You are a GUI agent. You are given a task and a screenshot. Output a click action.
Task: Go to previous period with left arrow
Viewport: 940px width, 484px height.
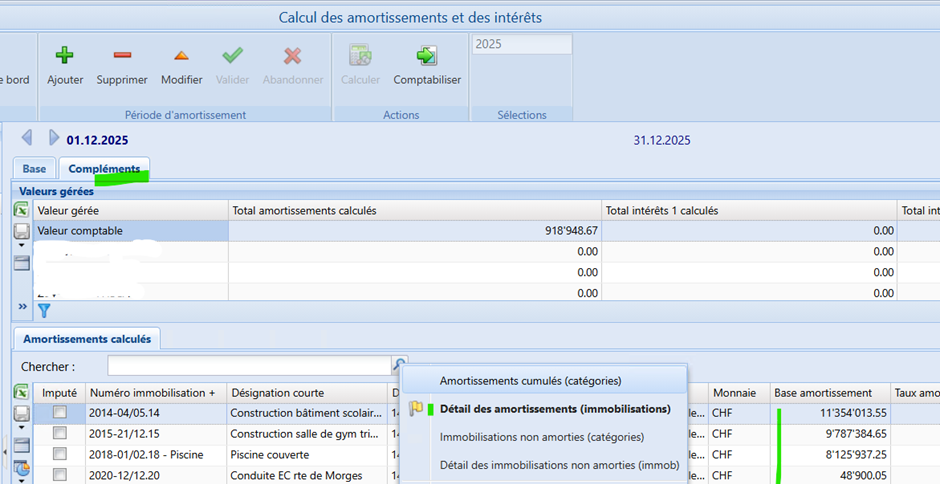(x=27, y=138)
